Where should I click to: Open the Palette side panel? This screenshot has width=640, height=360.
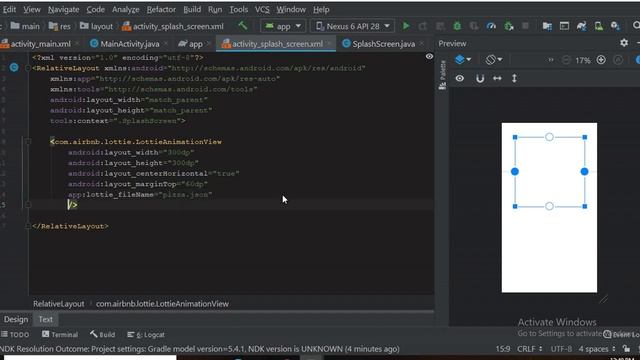[x=442, y=75]
